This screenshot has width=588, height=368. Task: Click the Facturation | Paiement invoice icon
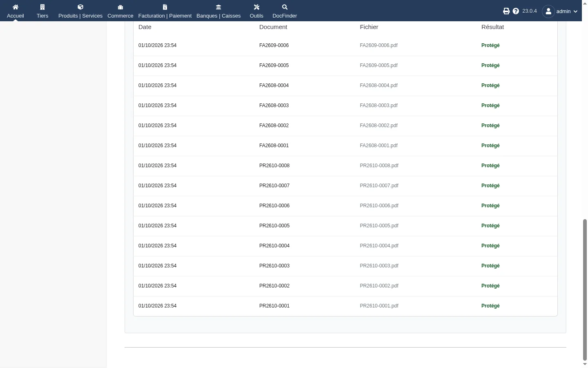(x=165, y=7)
